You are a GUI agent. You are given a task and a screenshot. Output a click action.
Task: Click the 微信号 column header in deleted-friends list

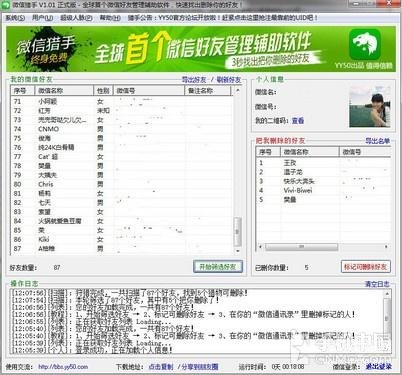(x=365, y=152)
